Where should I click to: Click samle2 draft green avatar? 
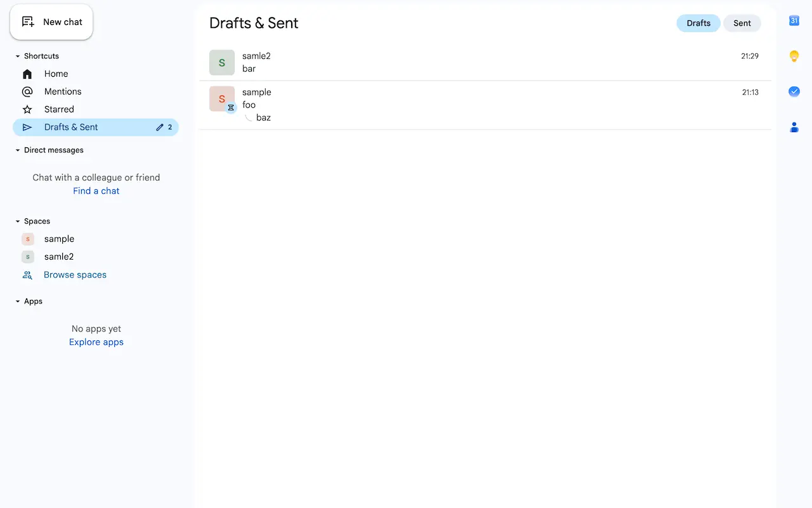tap(222, 62)
